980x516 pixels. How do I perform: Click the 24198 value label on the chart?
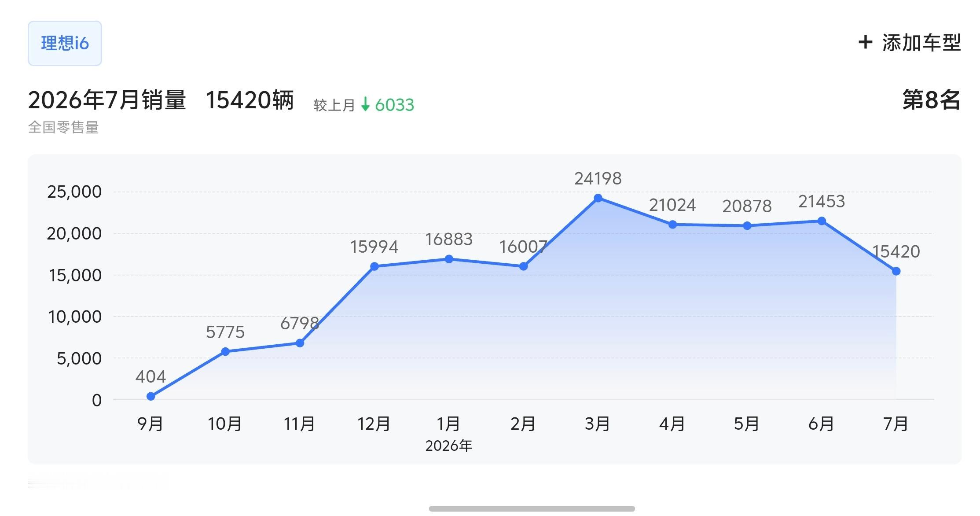(598, 178)
